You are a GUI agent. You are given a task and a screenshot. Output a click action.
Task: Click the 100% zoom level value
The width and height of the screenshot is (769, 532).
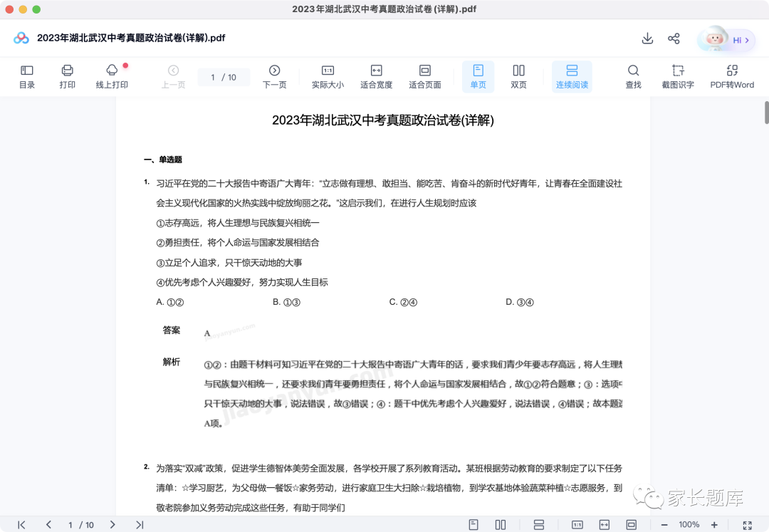tap(689, 525)
